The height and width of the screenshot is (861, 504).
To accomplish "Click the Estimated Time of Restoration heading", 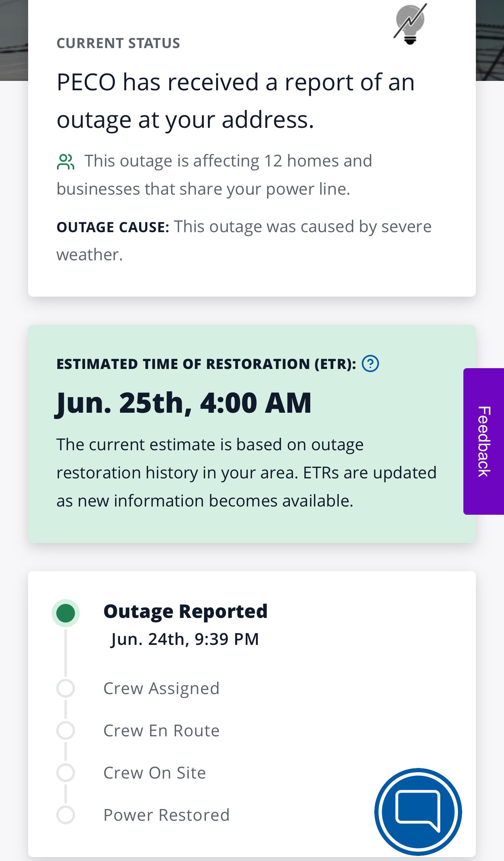I will 206,364.
